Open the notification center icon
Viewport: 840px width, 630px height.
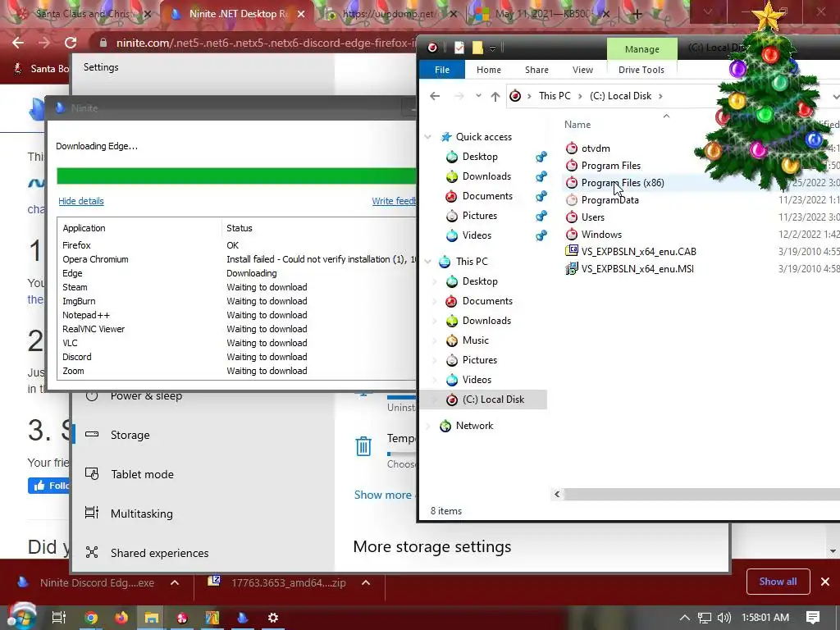tap(813, 618)
